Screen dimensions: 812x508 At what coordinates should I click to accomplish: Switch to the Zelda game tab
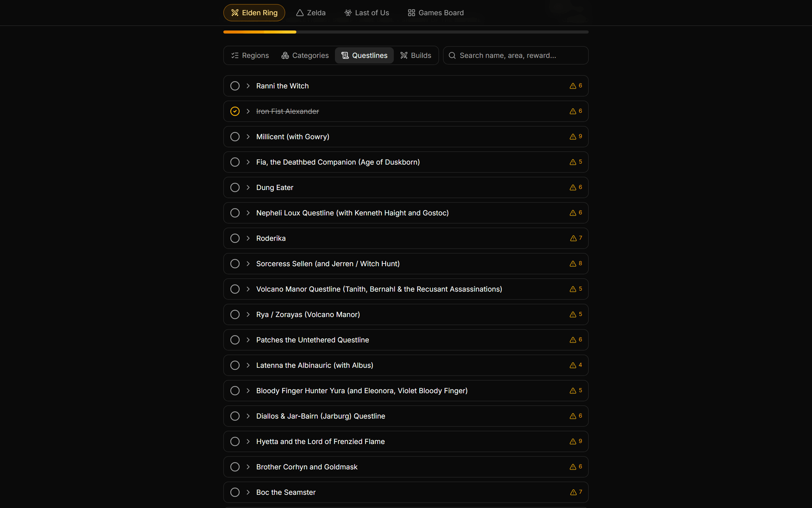point(311,13)
